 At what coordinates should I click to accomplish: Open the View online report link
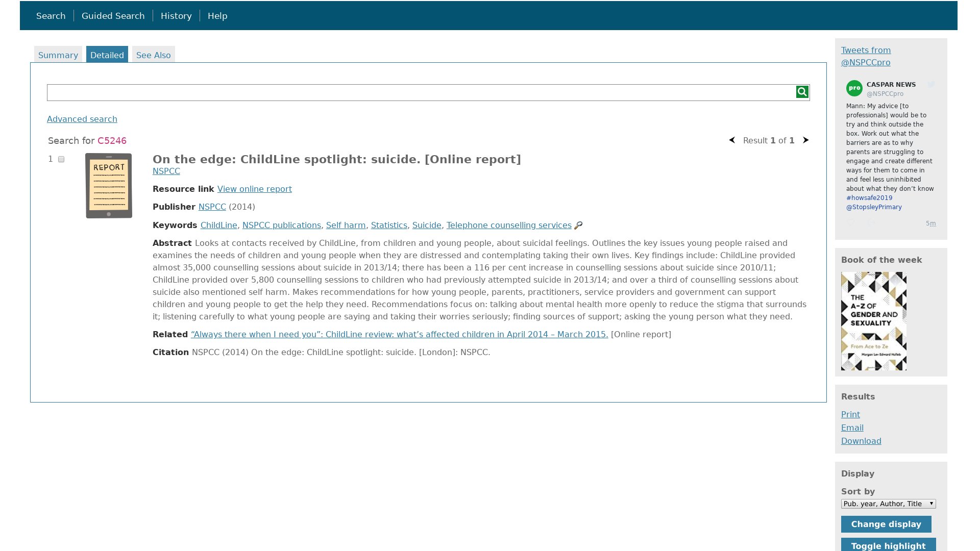tap(255, 189)
